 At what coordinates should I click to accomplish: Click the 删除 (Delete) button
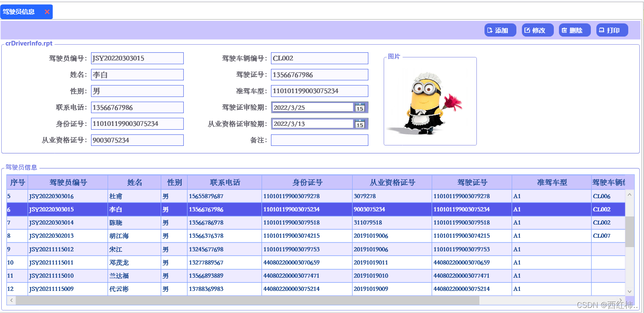pos(575,30)
